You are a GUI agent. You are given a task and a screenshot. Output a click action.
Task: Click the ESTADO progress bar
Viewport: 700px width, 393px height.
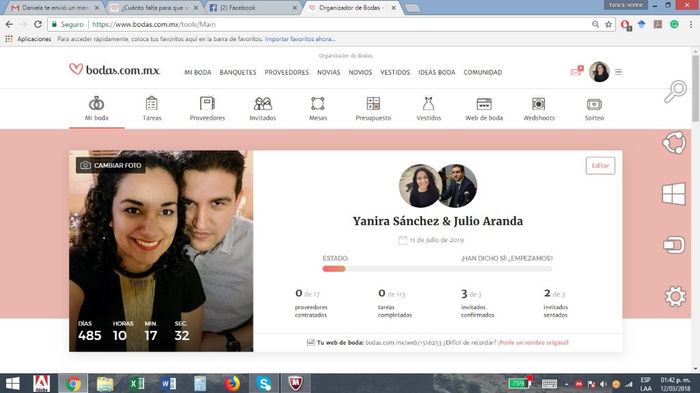click(x=437, y=269)
